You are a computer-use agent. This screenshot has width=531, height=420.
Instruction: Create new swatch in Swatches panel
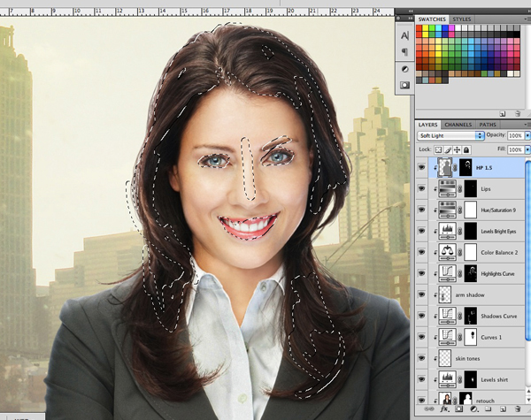point(503,113)
